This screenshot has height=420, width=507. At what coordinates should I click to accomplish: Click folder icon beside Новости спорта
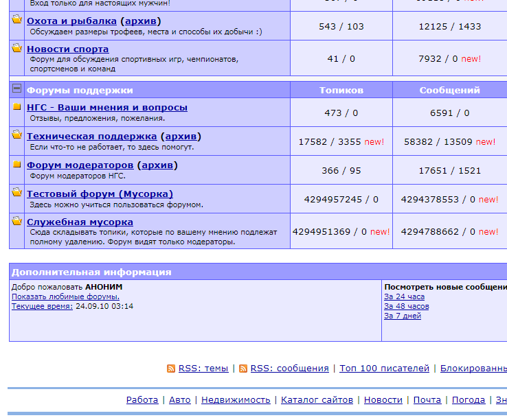pos(17,48)
